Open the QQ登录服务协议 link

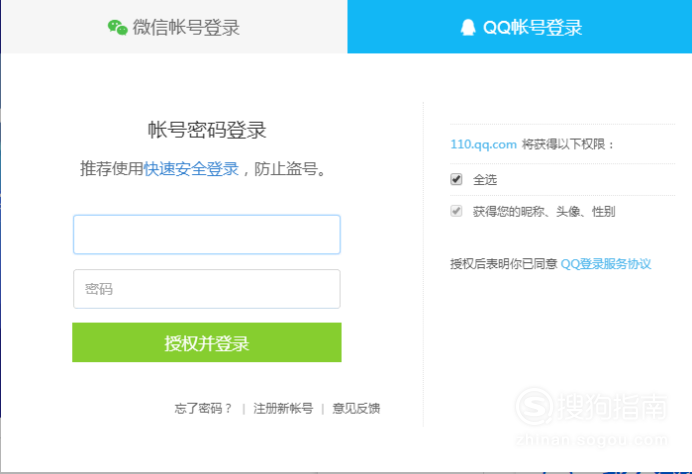(x=606, y=264)
